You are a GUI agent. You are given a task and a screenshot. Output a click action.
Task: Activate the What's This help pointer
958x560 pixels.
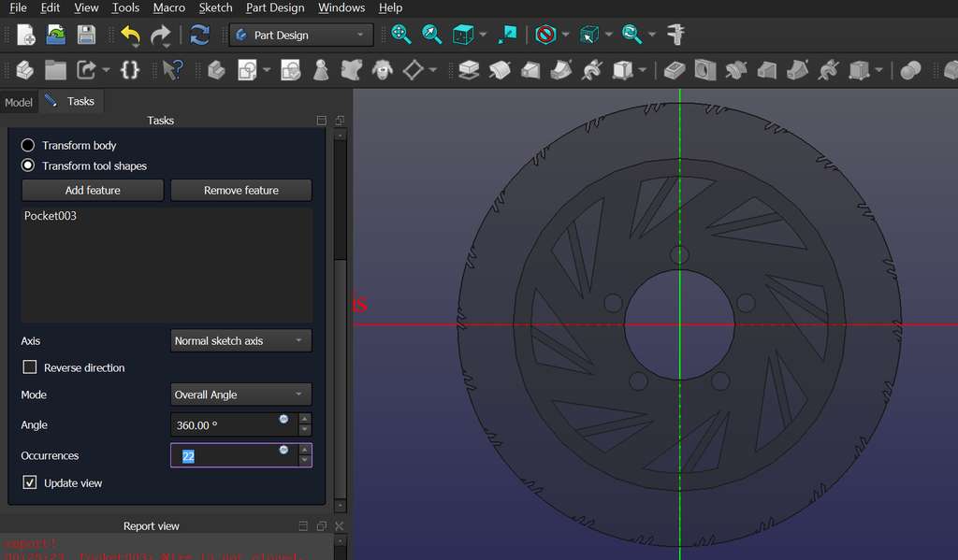tap(173, 70)
